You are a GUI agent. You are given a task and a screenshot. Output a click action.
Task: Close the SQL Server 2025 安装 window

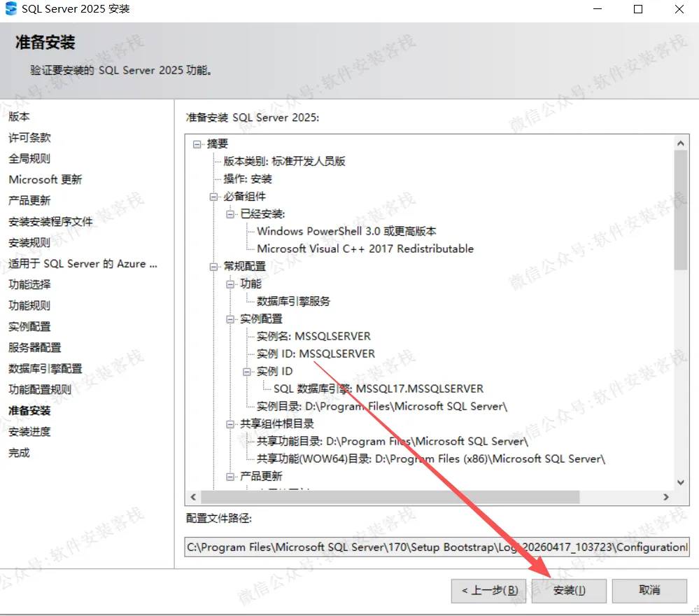click(x=679, y=9)
